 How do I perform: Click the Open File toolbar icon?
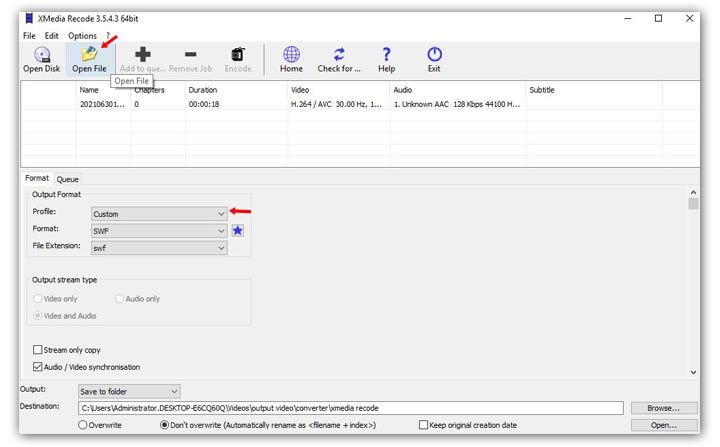(89, 54)
